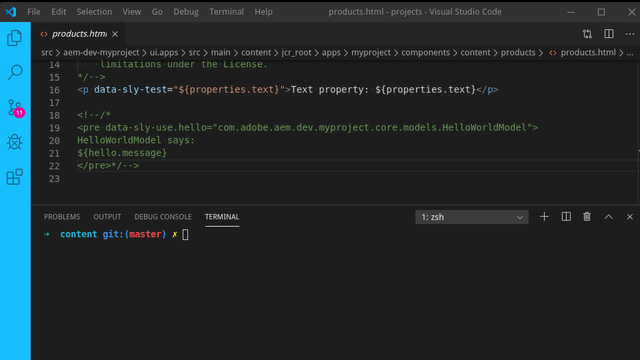Split the terminal pane
Viewport: 640px width, 360px height.
(566, 217)
